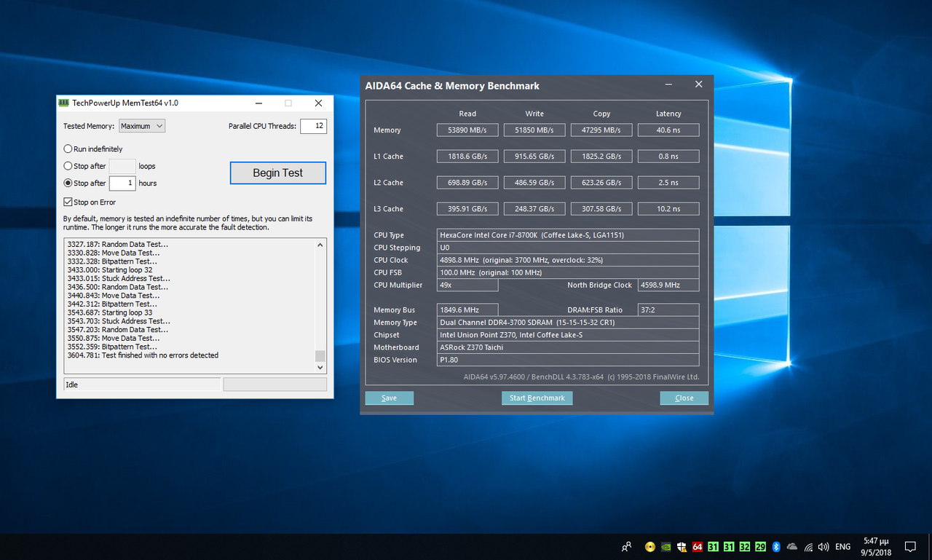Open the NVIDIA tray icon
Viewport: 932px width, 560px height.
666,547
